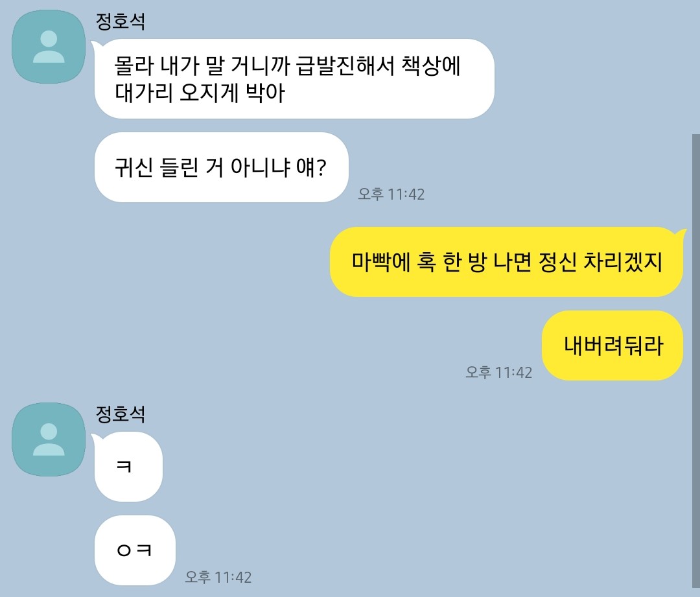The height and width of the screenshot is (597, 700).
Task: Select the yellow 내버려둬라 bubble
Action: (x=612, y=345)
